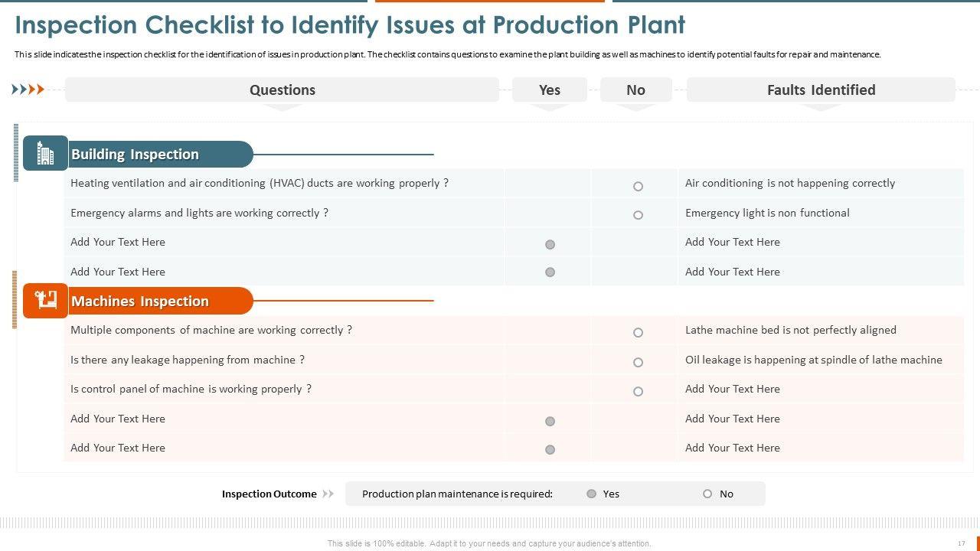The width and height of the screenshot is (980, 551).
Task: Click the Questions column header
Action: [282, 90]
